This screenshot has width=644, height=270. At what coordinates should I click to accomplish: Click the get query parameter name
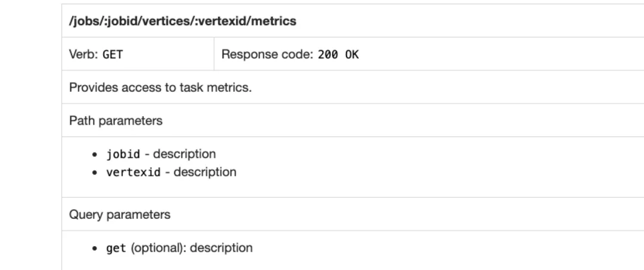coord(116,249)
